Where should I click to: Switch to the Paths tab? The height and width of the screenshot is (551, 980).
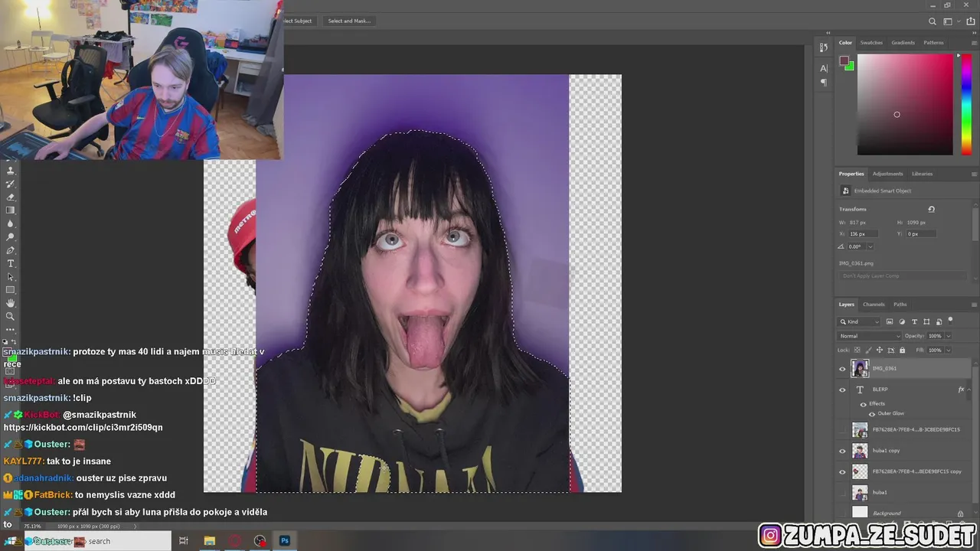(x=900, y=305)
